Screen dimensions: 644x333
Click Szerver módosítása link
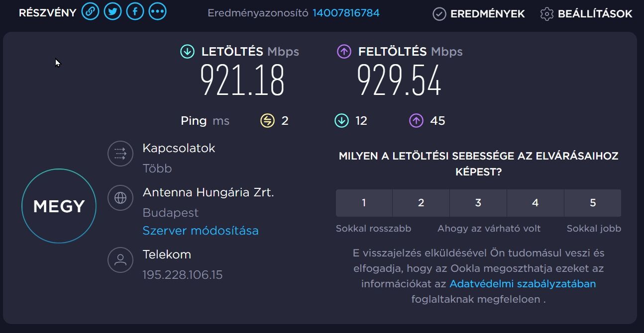(x=201, y=231)
